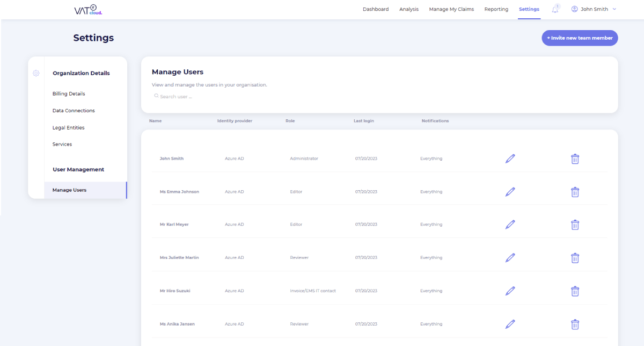Open the Dashboard tab
Viewport: 644px width, 346px height.
coord(376,9)
